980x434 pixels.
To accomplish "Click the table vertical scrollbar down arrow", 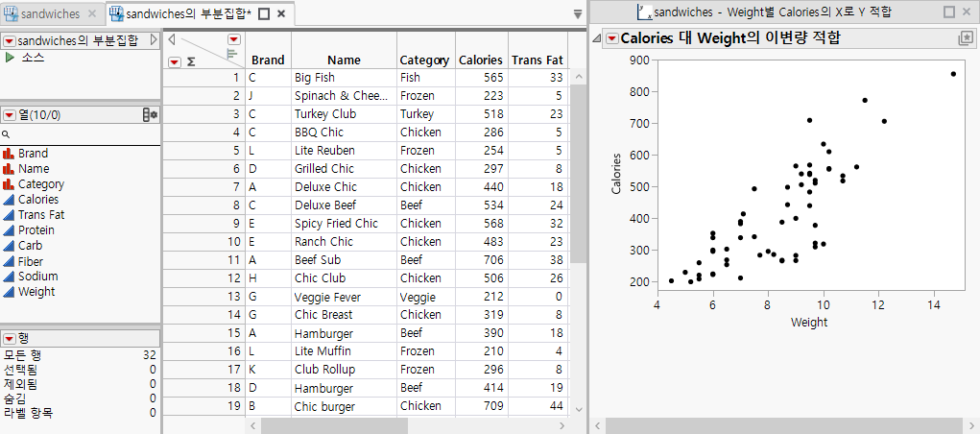I will pyautogui.click(x=578, y=410).
